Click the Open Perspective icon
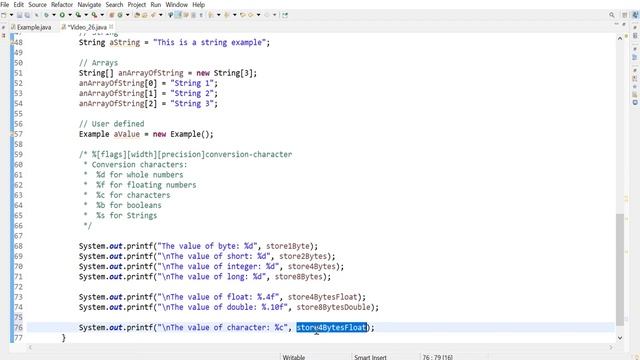Screen dimensions: 640x360 tap(624, 15)
